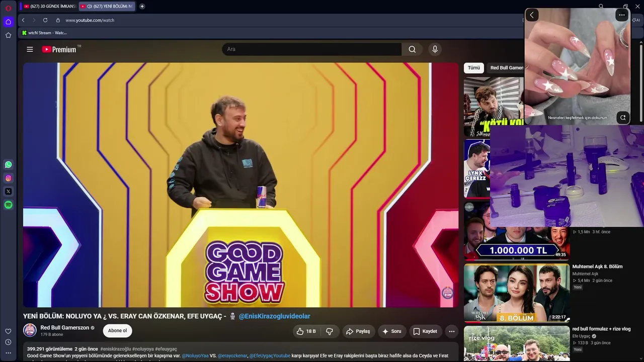
Task: Focus the YouTube search field Ara
Action: click(311, 49)
